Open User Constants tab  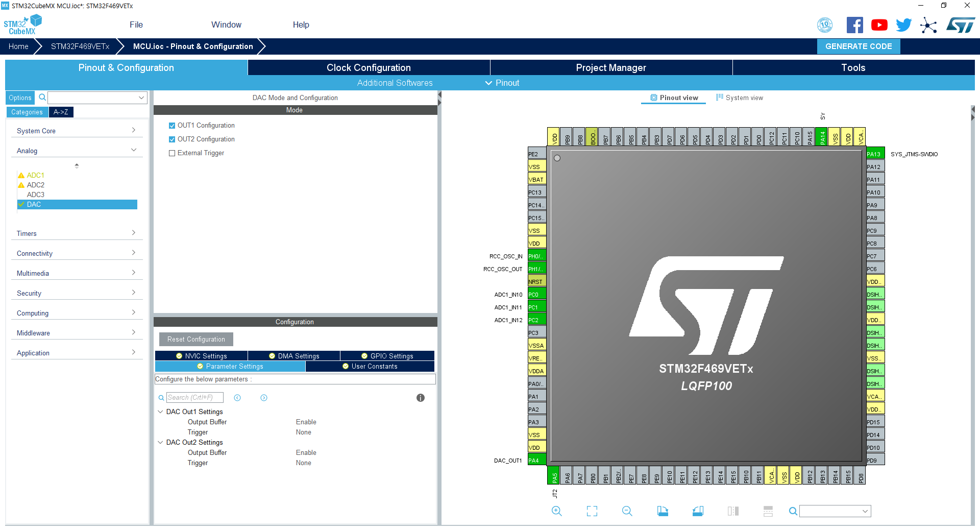[x=370, y=366]
